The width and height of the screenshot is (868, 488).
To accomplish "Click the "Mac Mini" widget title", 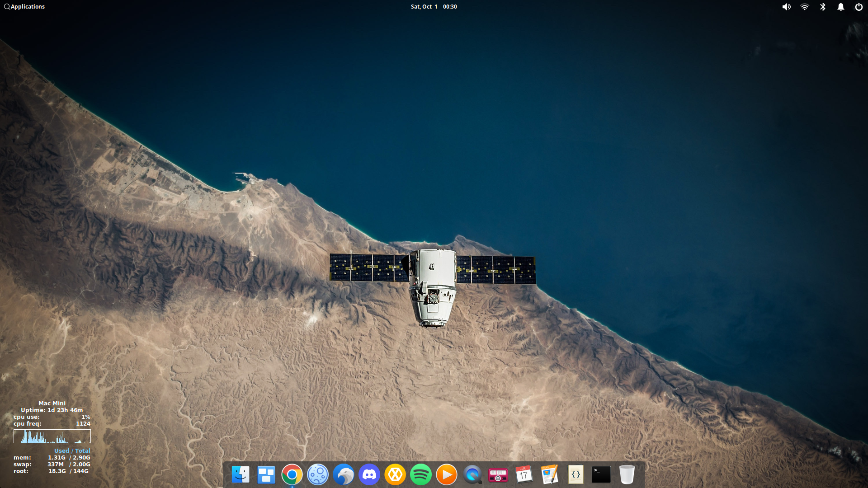I will point(52,404).
